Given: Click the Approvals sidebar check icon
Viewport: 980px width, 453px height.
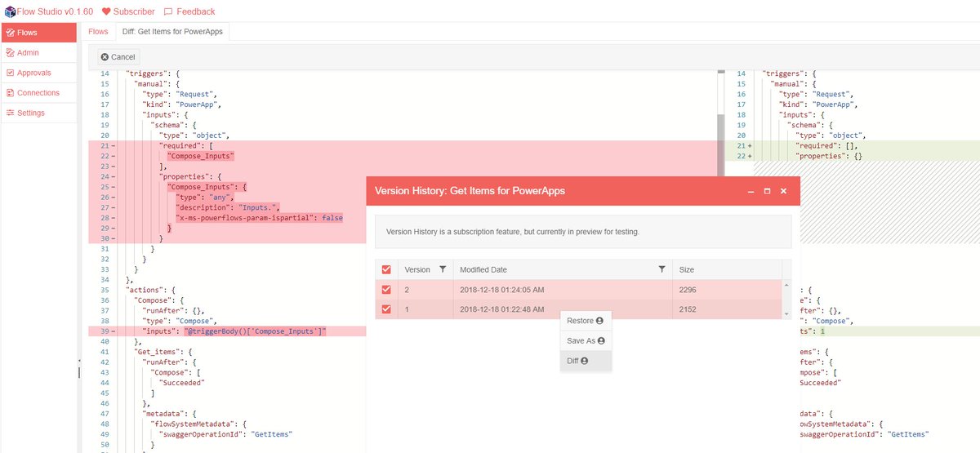Looking at the screenshot, I should [10, 73].
